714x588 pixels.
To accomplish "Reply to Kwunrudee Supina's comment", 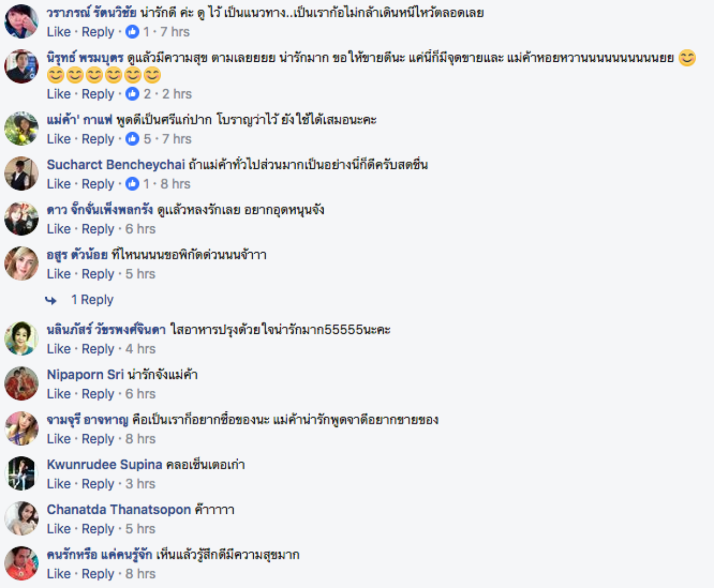I will pos(98,484).
